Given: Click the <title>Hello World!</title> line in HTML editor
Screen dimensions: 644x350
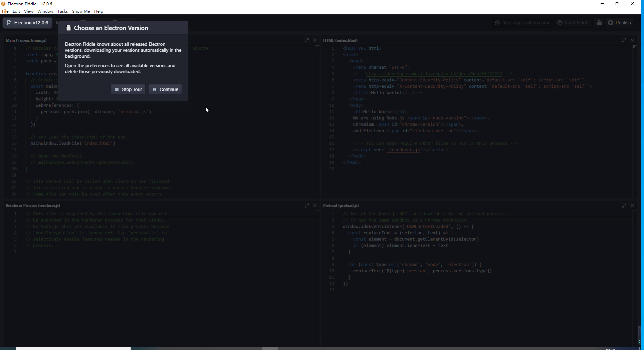Looking at the screenshot, I should 388,93.
